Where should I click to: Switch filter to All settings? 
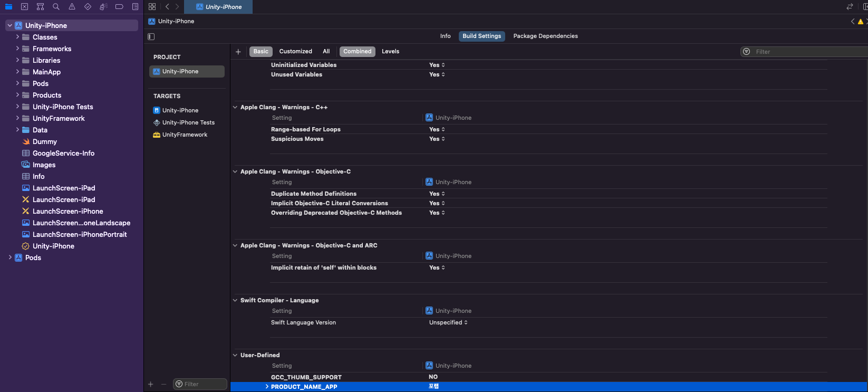point(326,52)
